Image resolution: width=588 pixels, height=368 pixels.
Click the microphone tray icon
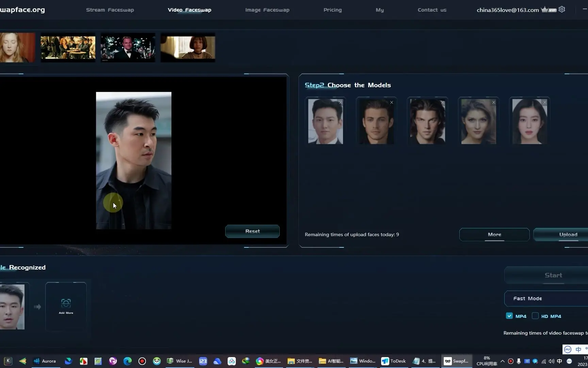[519, 361]
